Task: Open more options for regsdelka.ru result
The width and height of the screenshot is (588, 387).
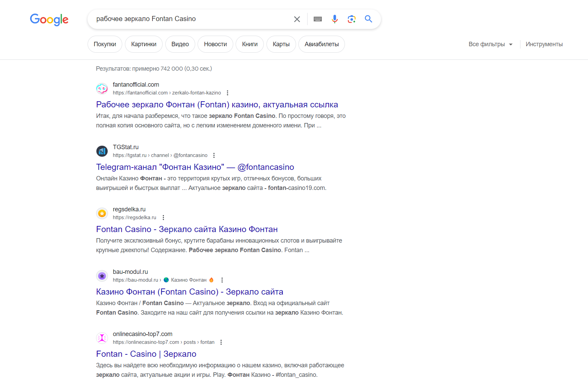Action: (163, 217)
